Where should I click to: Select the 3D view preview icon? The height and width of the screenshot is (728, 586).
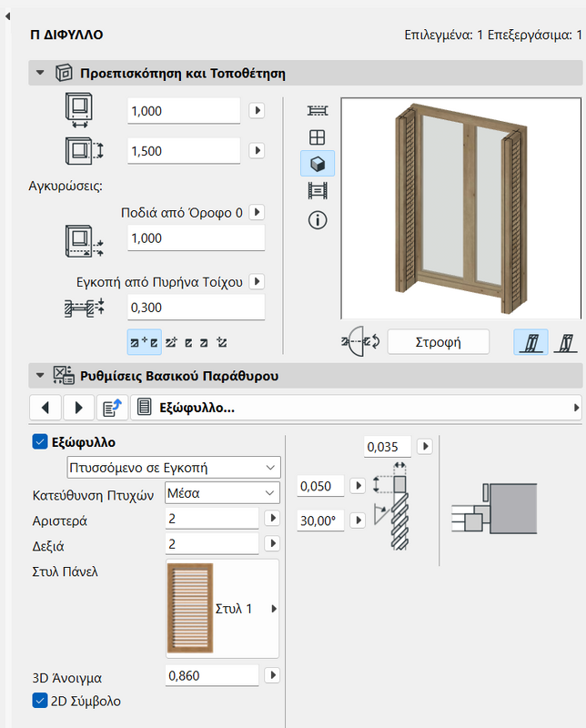318,164
